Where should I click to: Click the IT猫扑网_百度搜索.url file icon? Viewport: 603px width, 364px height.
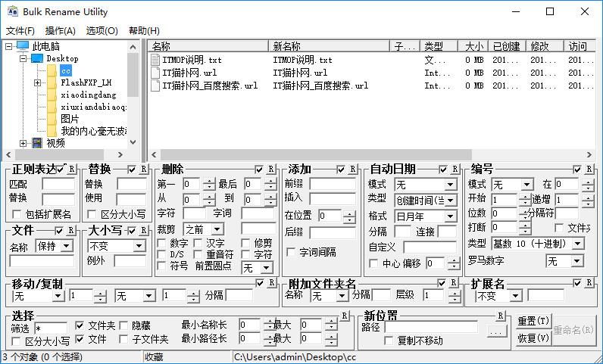155,86
